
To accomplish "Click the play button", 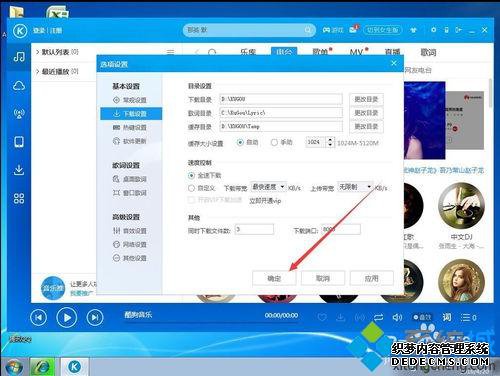I will [67, 318].
